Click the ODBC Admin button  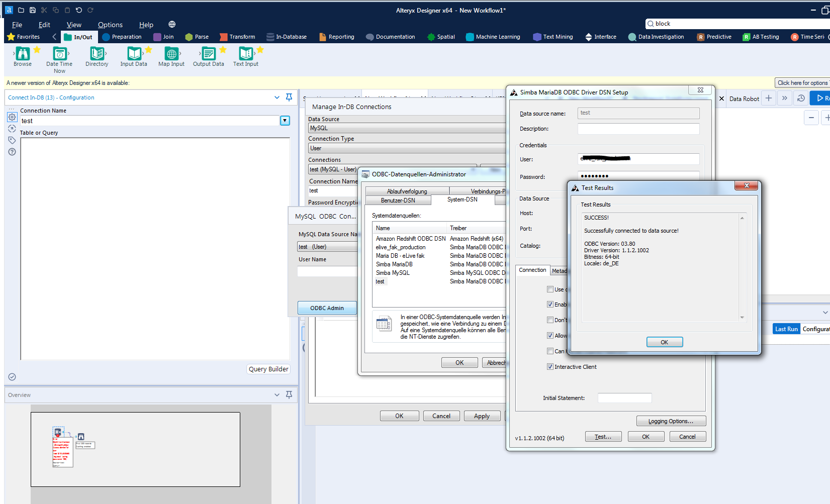coord(327,308)
